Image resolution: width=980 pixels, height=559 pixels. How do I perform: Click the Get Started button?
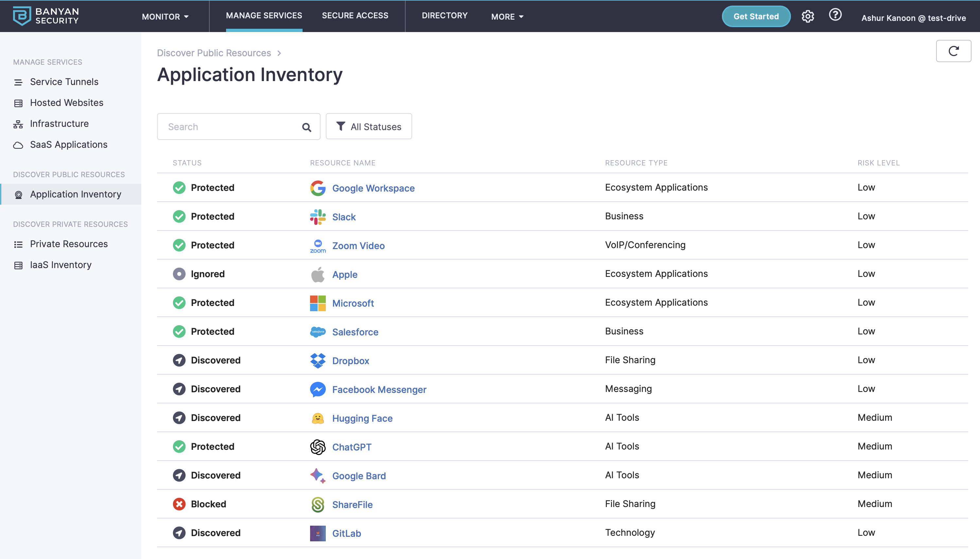pos(756,16)
